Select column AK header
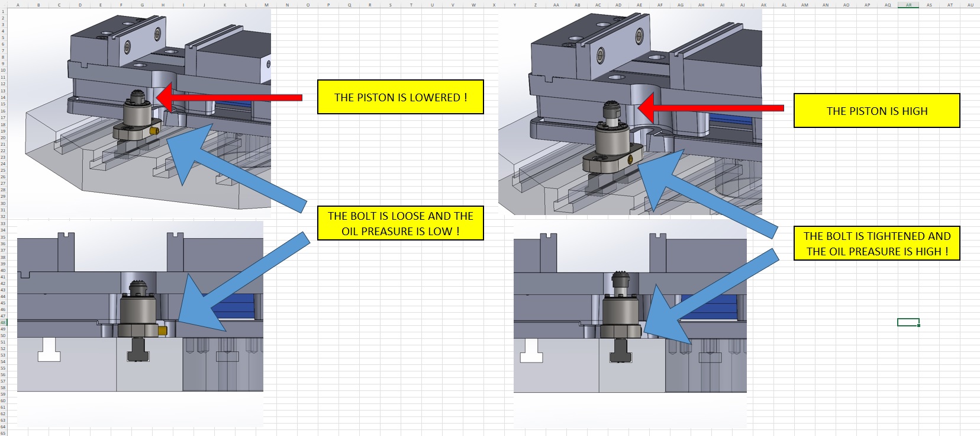The image size is (980, 436). tap(763, 5)
